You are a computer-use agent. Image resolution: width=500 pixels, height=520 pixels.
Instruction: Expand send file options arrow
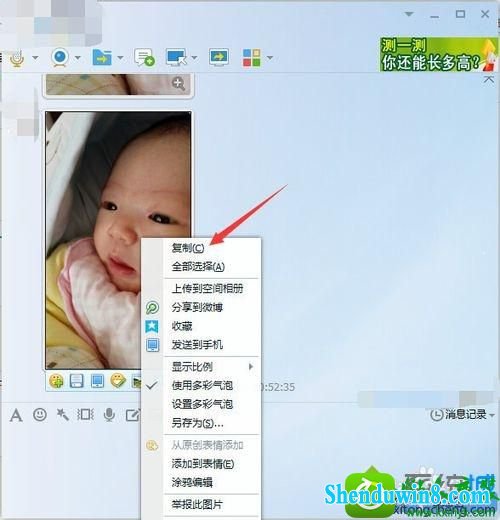(x=120, y=58)
